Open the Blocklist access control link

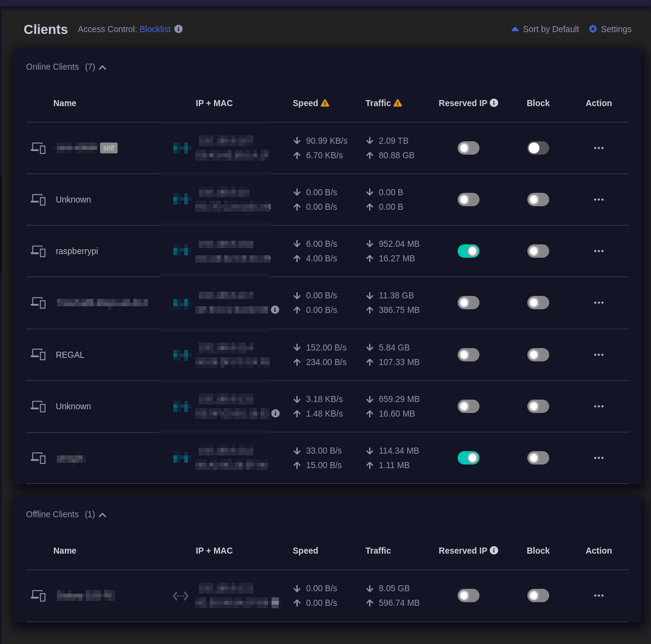(155, 29)
